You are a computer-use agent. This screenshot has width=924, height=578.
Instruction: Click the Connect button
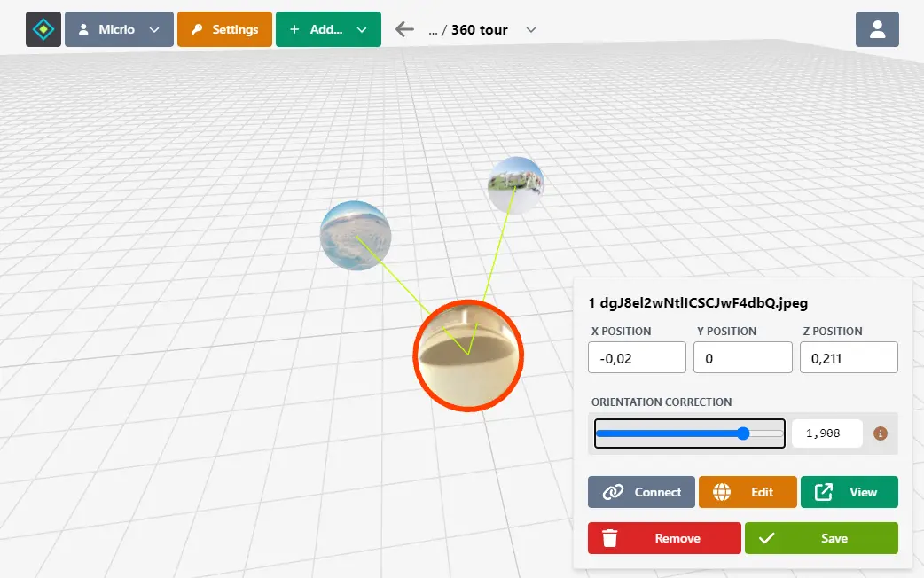[641, 492]
